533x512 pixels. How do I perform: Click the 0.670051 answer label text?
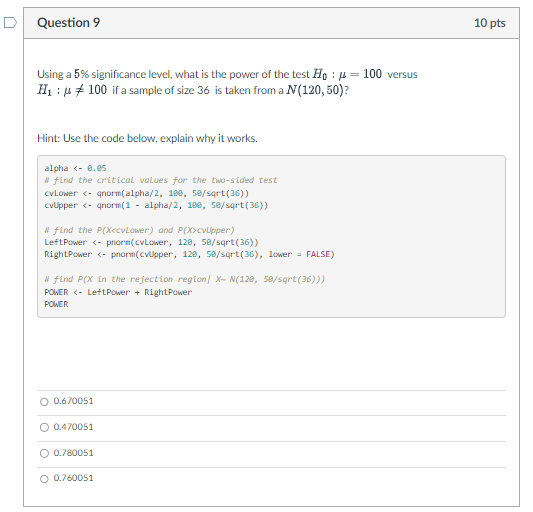point(73,401)
